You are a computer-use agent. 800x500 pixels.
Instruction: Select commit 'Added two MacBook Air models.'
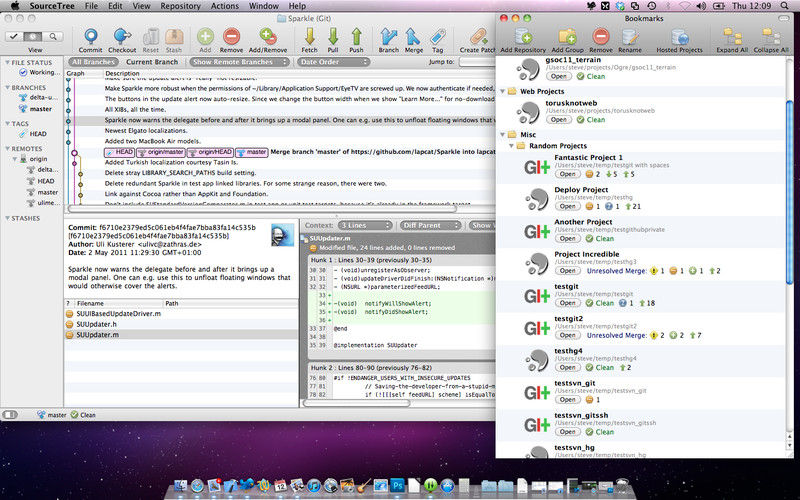point(281,141)
